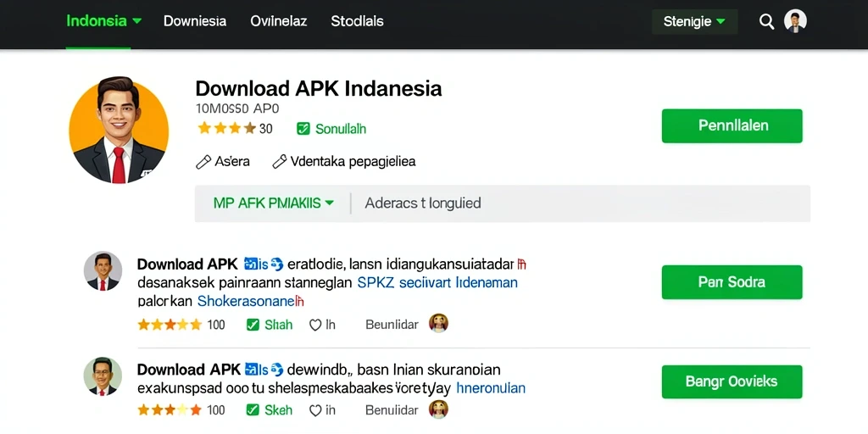Viewport: 868px width, 434px height.
Task: Click the Vdentaka pepagieliea label
Action: tap(353, 162)
